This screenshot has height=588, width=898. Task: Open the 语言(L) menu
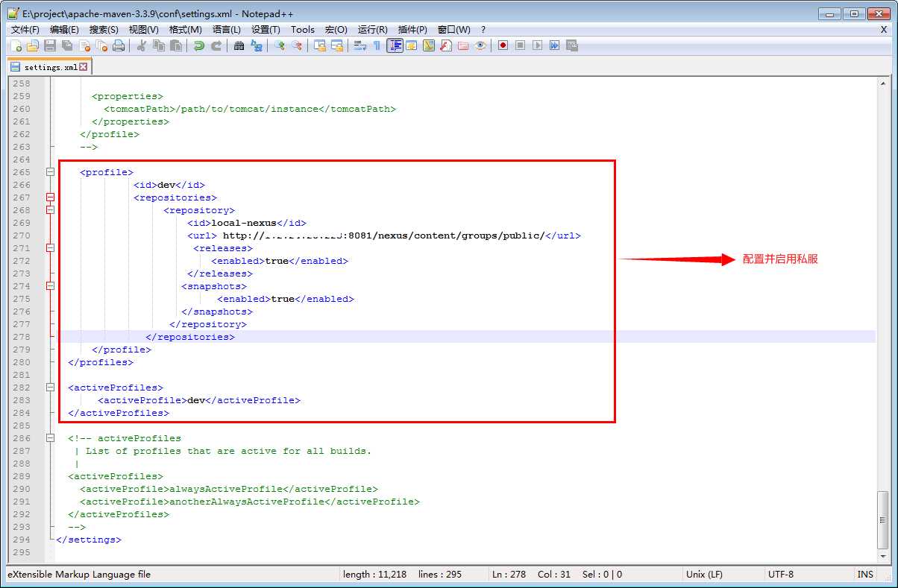pos(227,29)
